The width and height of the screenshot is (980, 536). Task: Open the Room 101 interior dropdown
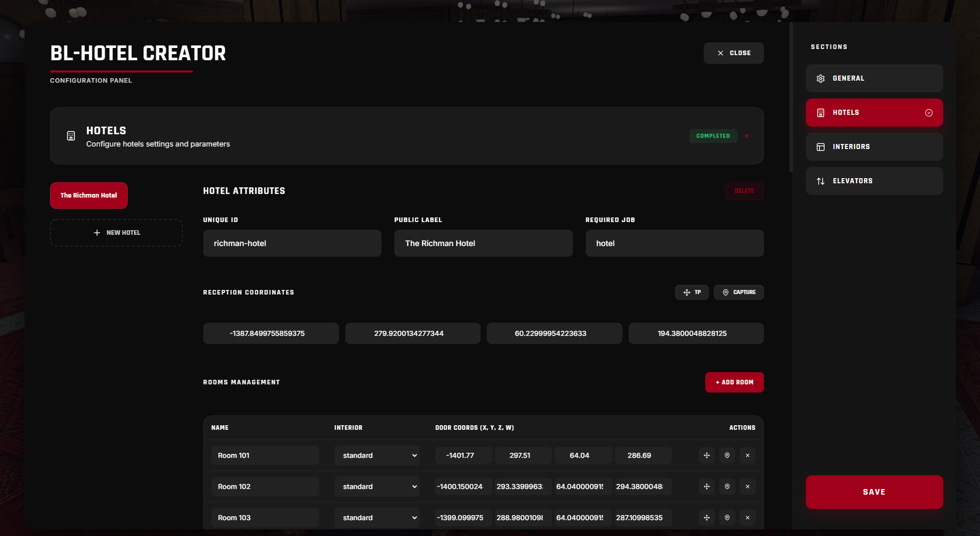click(377, 455)
